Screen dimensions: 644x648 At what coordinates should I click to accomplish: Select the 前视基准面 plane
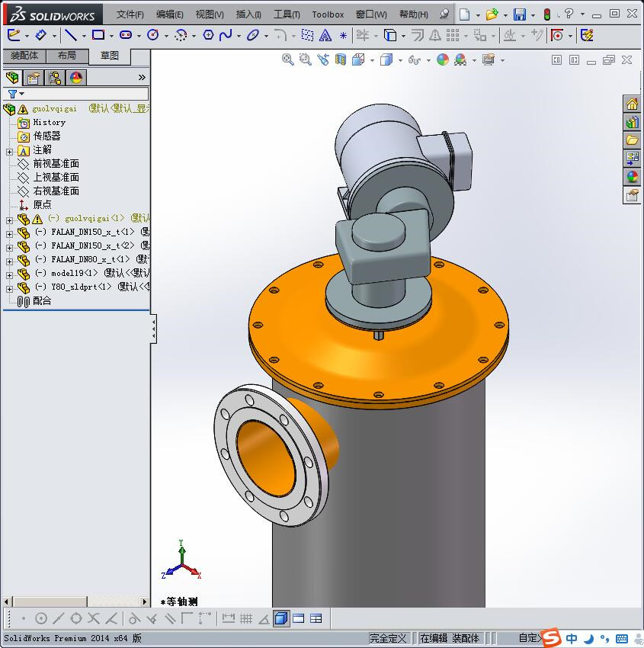pyautogui.click(x=56, y=164)
